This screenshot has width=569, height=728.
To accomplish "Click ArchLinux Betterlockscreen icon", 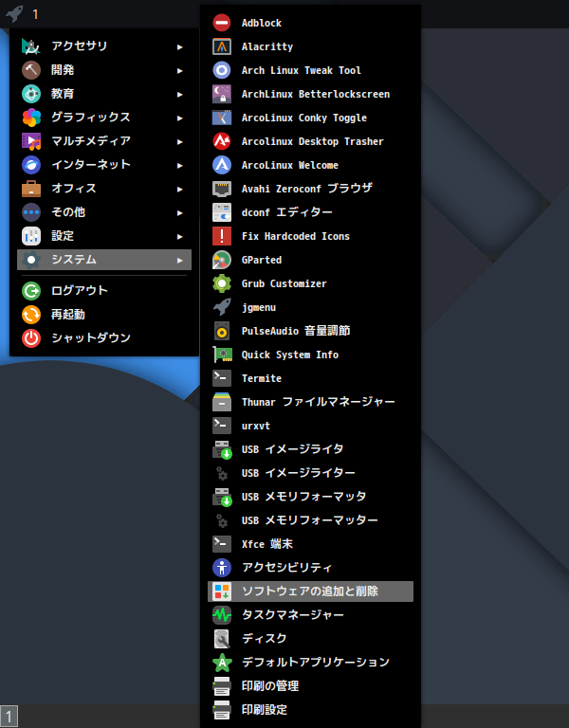I will (x=222, y=94).
